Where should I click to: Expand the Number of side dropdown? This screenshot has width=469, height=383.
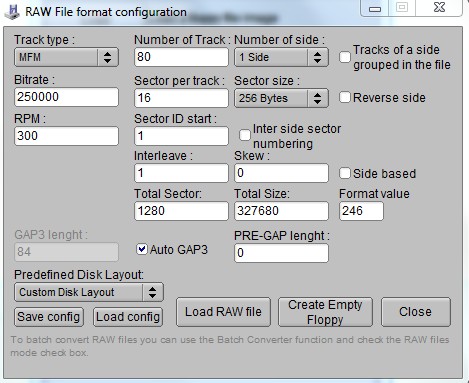(281, 57)
